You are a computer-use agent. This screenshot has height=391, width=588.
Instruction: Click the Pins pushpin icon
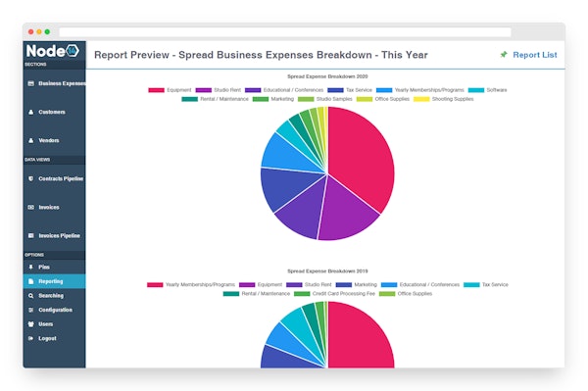tap(31, 267)
